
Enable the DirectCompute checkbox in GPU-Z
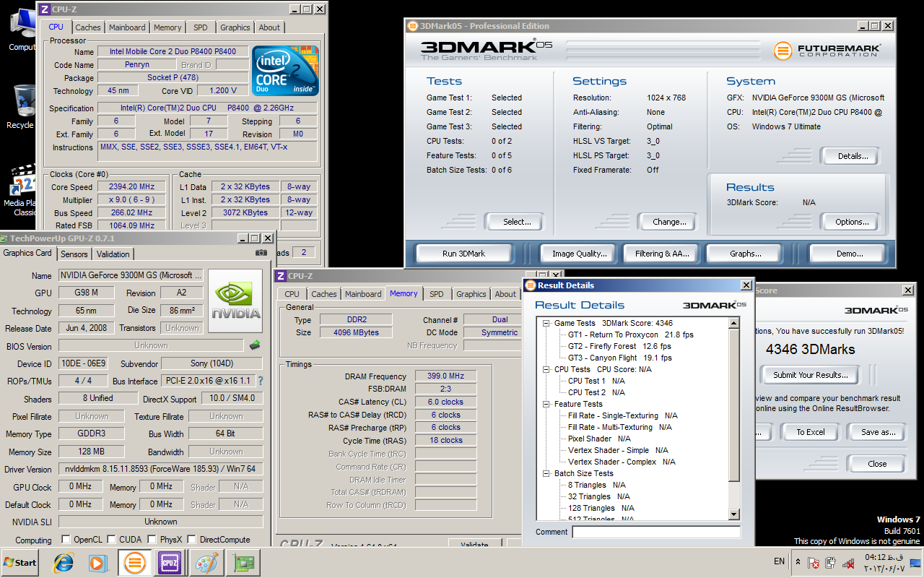coord(192,539)
